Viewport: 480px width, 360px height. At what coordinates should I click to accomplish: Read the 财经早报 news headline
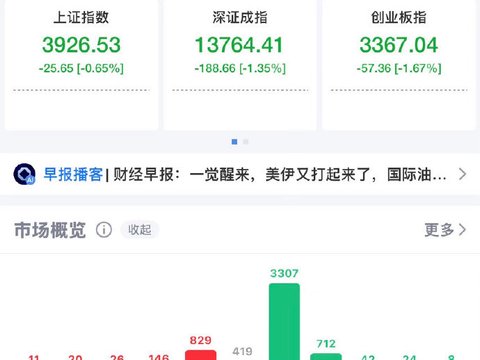[280, 174]
